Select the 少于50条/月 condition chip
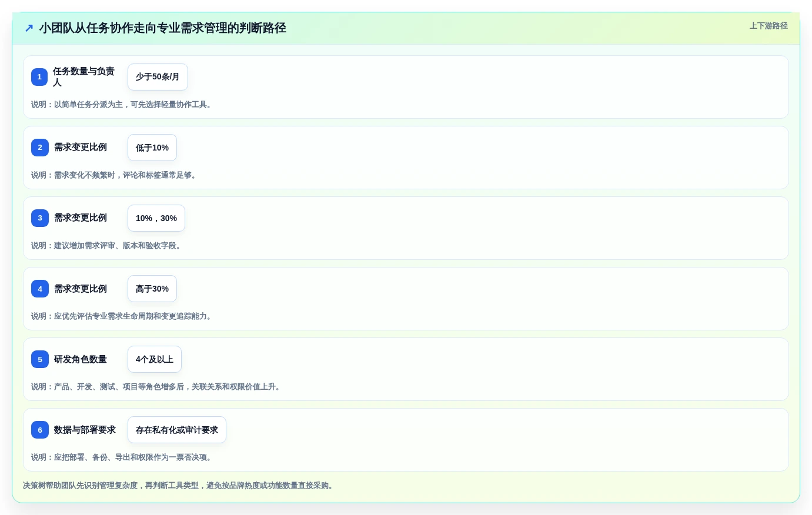Image resolution: width=812 pixels, height=515 pixels. pyautogui.click(x=158, y=77)
